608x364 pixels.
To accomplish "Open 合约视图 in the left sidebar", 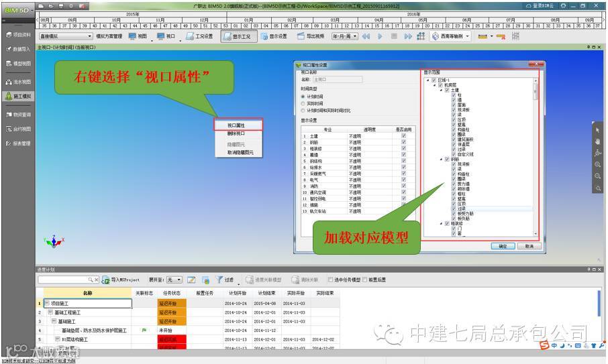I will pos(18,129).
